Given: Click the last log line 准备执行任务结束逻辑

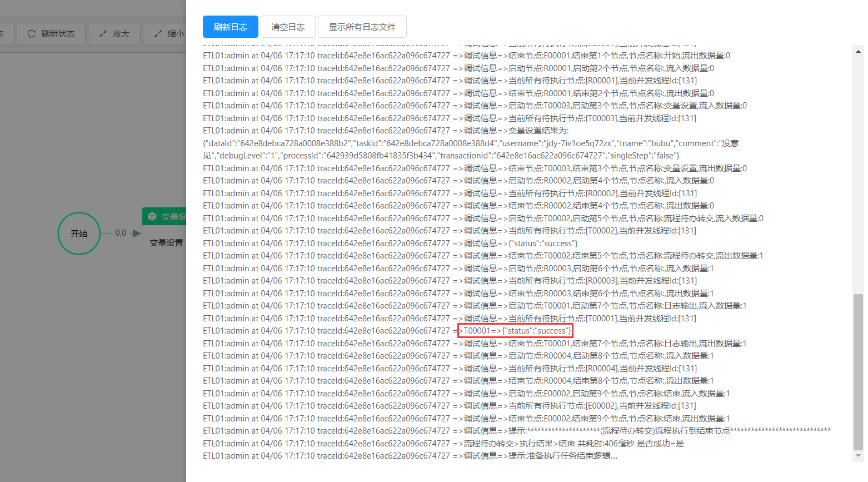Looking at the screenshot, I should (x=410, y=456).
